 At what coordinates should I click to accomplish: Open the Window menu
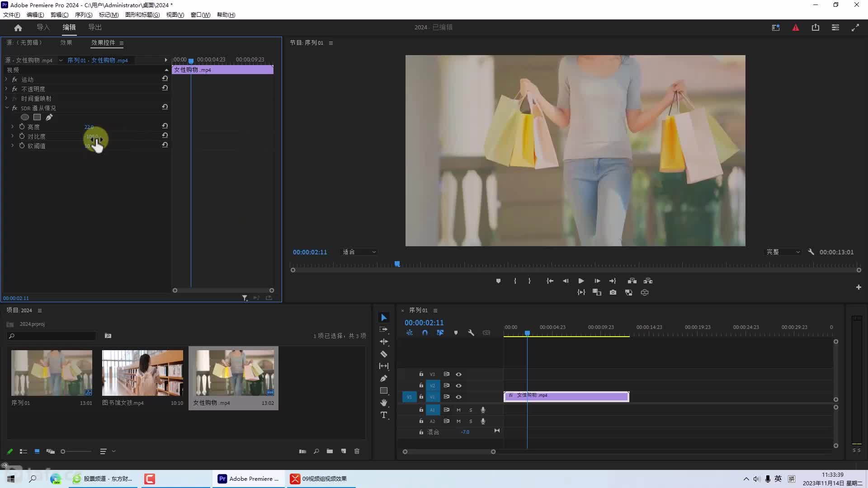pyautogui.click(x=200, y=15)
